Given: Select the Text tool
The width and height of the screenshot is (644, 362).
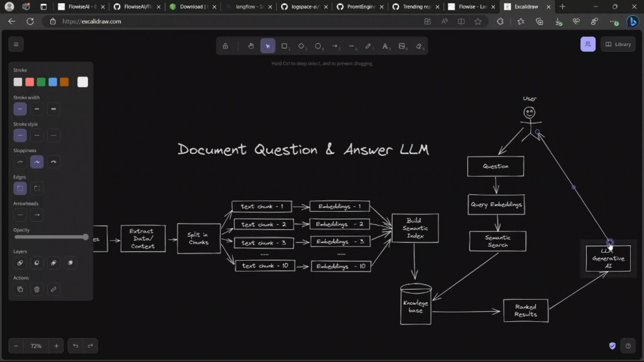Looking at the screenshot, I should pos(386,46).
